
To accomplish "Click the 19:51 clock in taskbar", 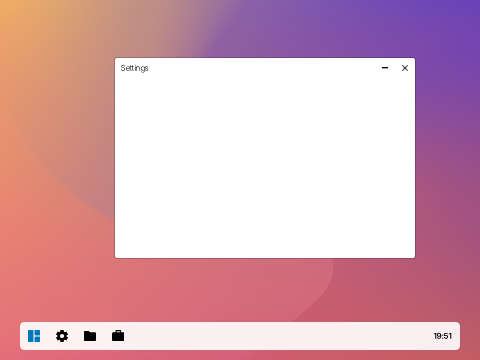I will tap(443, 336).
